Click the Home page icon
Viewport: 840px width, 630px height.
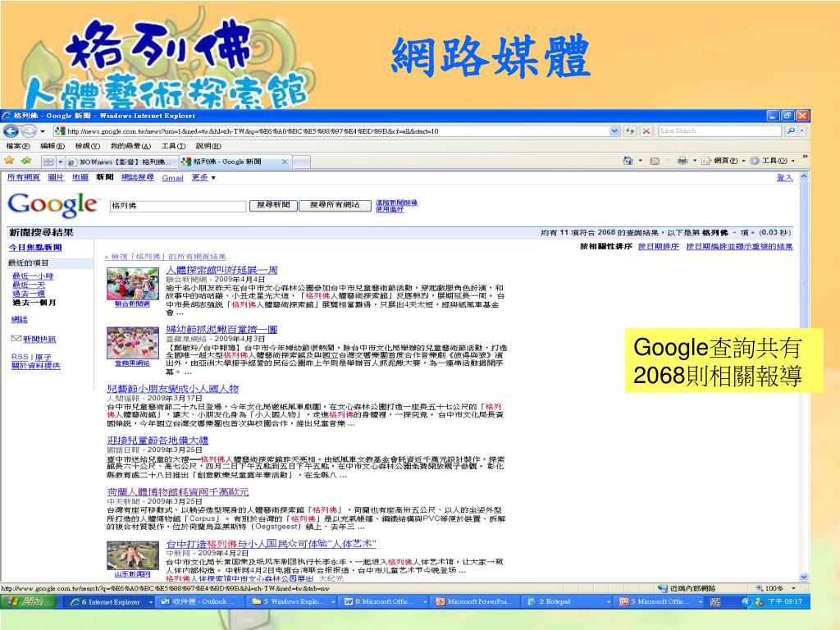click(628, 160)
